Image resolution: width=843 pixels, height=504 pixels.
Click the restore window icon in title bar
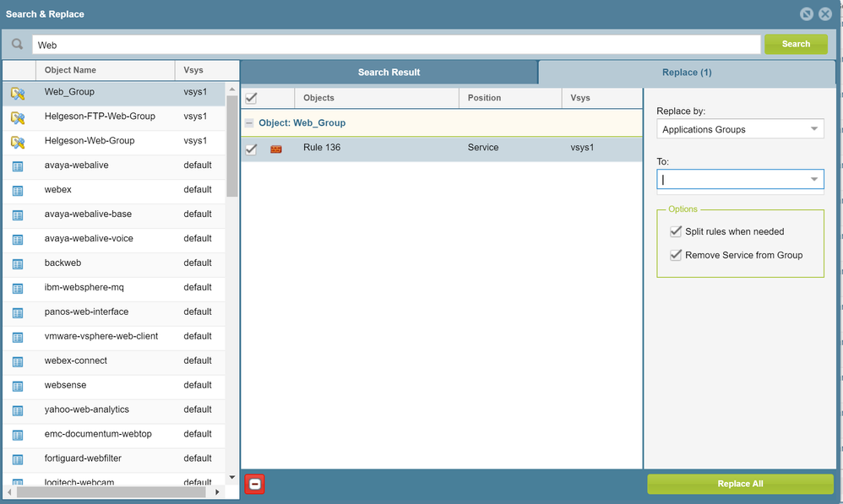click(x=806, y=14)
